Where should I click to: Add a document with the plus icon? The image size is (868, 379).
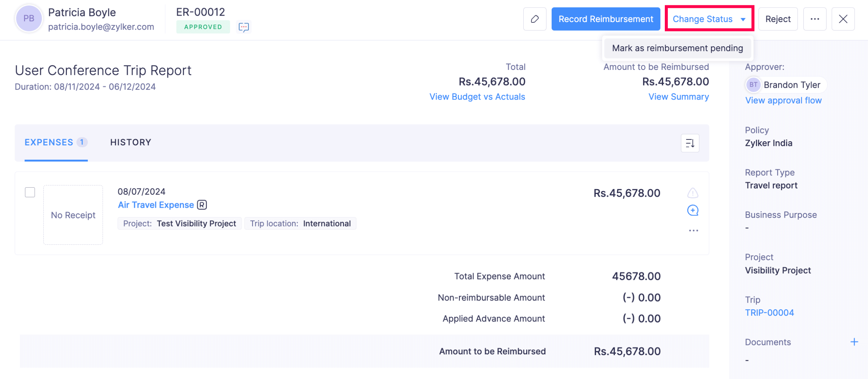(854, 342)
